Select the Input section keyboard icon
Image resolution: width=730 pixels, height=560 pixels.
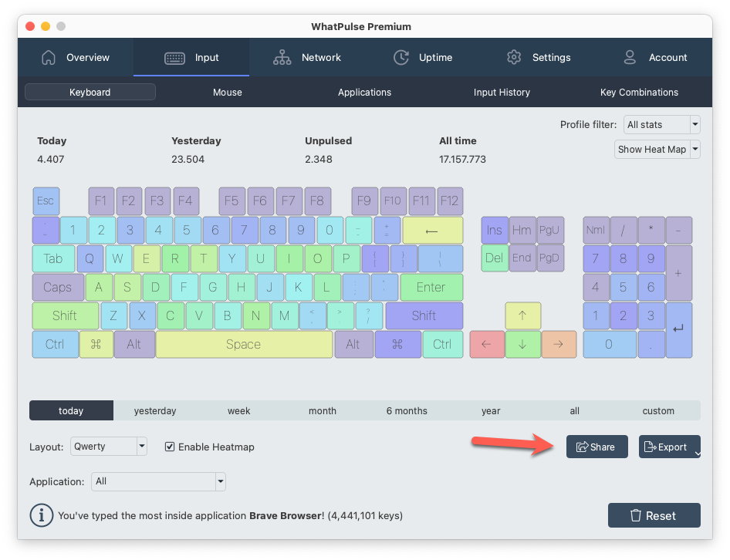pyautogui.click(x=174, y=57)
